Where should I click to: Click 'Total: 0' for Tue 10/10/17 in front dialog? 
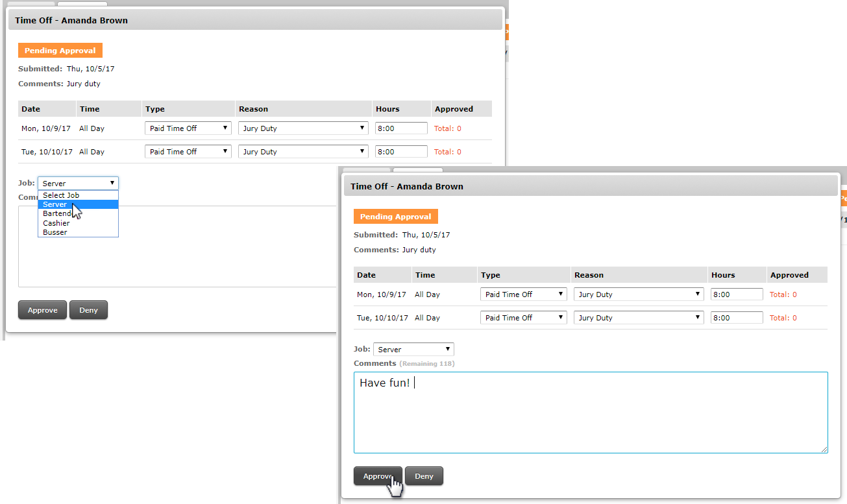pos(783,318)
